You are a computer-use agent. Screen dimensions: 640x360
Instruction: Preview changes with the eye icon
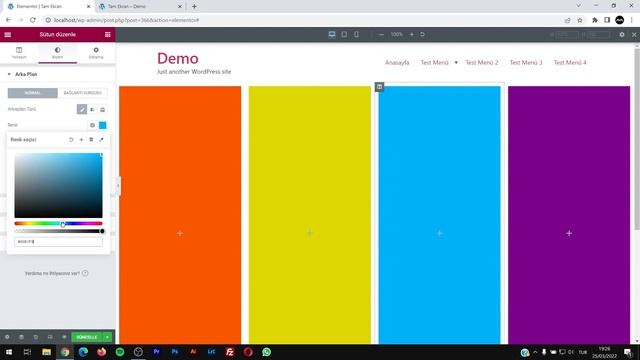(64, 337)
